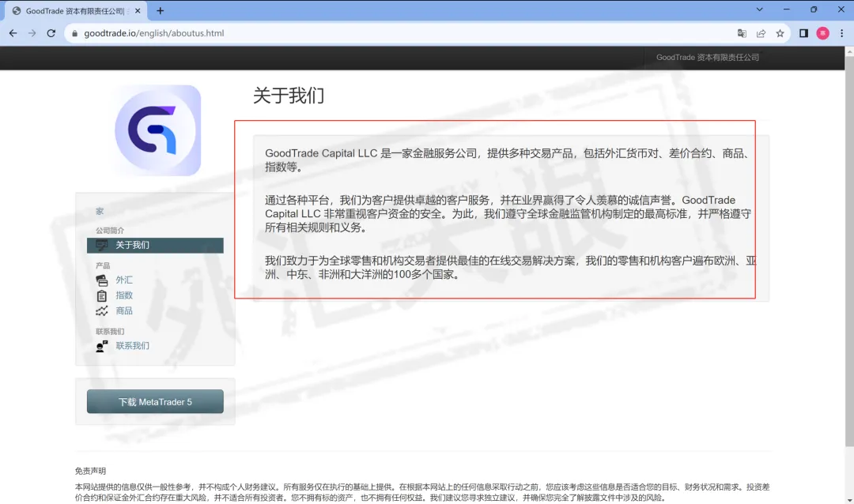Open the 联系我们 contact link

[132, 346]
